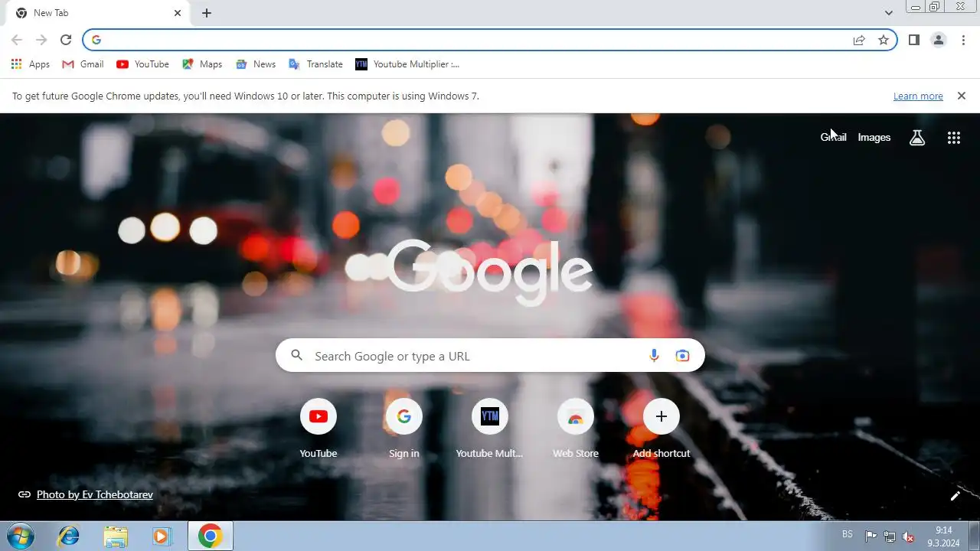Close the New Tab tab

(x=178, y=13)
